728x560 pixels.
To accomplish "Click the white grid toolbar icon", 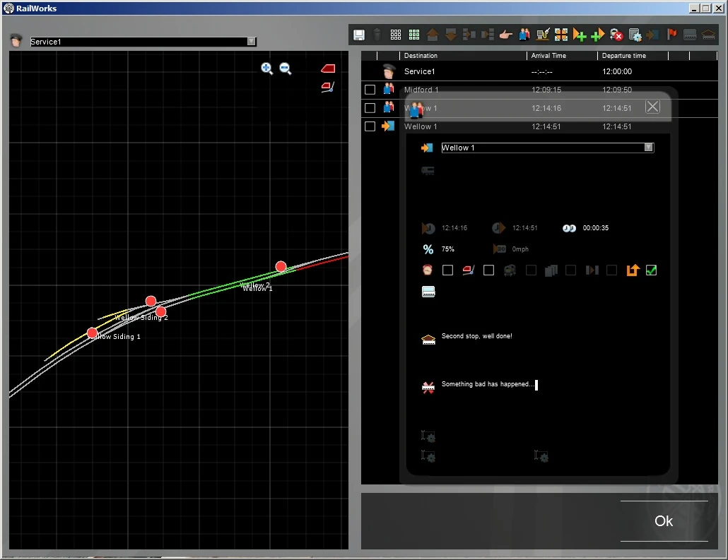I will 396,35.
